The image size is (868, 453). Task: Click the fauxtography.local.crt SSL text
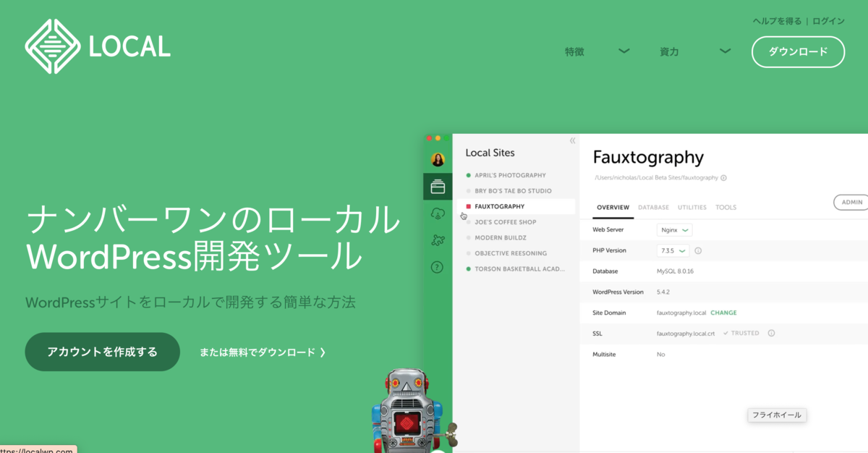[686, 334]
